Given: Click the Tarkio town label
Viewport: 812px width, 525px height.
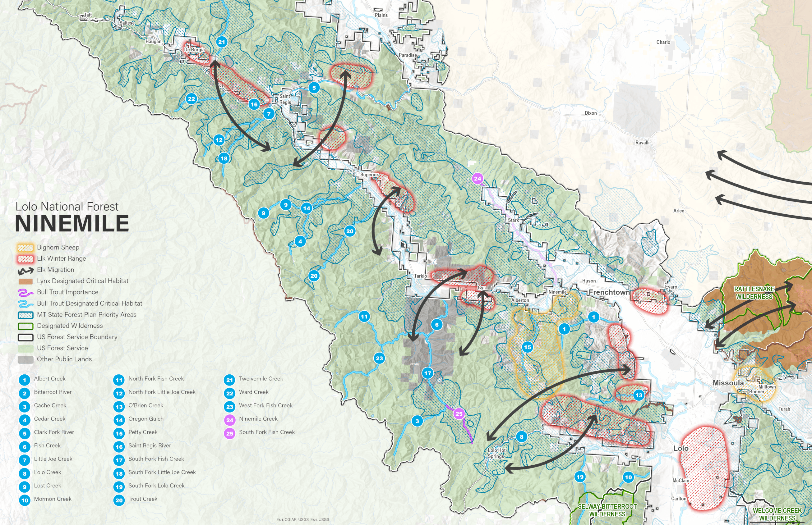Looking at the screenshot, I should 420,276.
